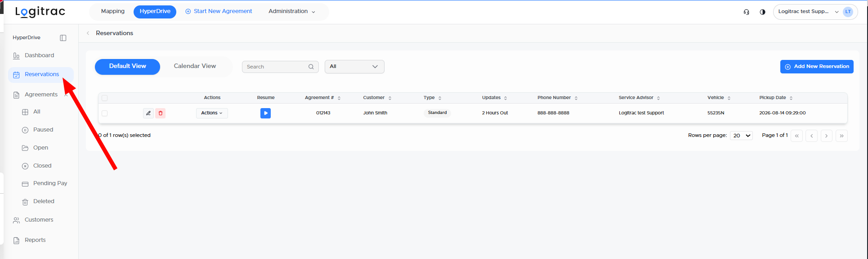Sort by Updates column arrows

pyautogui.click(x=506, y=98)
